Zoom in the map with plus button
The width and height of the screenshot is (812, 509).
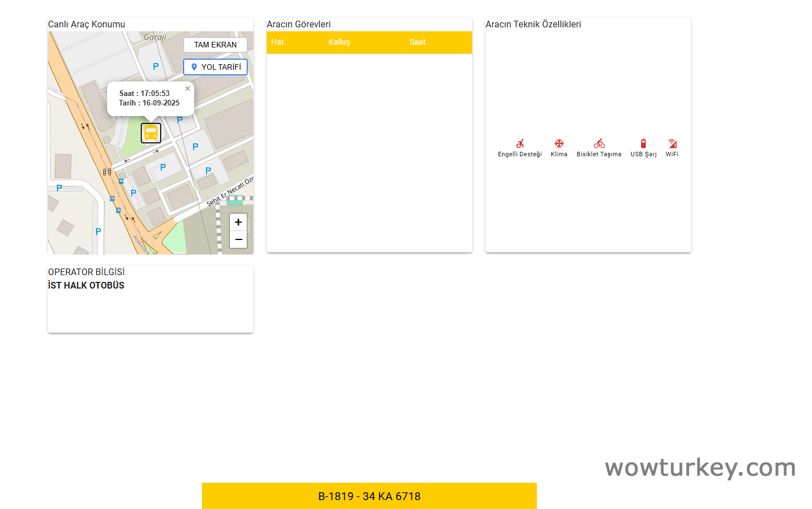point(238,222)
